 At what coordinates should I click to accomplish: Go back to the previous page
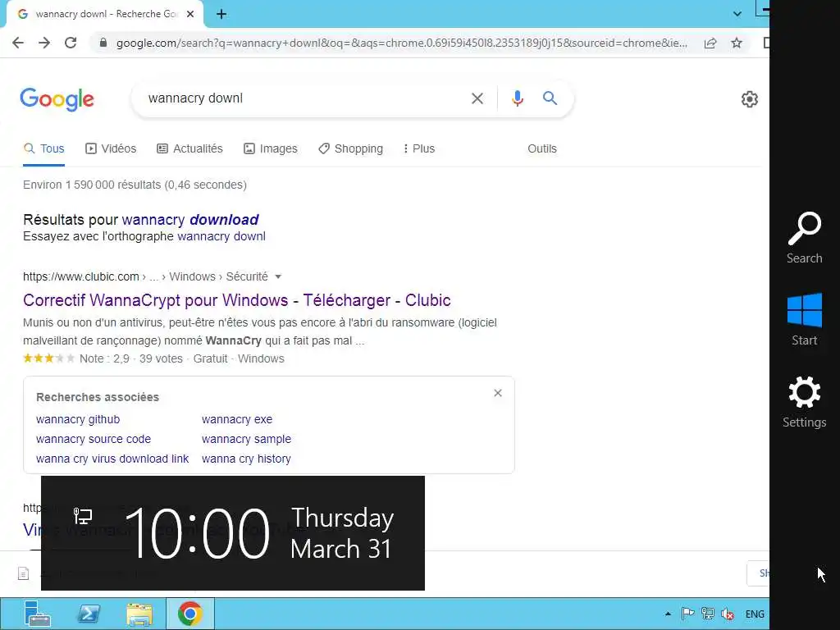coord(18,43)
